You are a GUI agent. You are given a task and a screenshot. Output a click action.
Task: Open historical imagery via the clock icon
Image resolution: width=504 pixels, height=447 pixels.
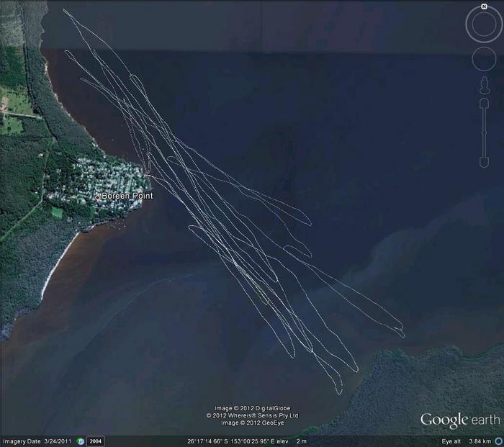[x=81, y=441]
